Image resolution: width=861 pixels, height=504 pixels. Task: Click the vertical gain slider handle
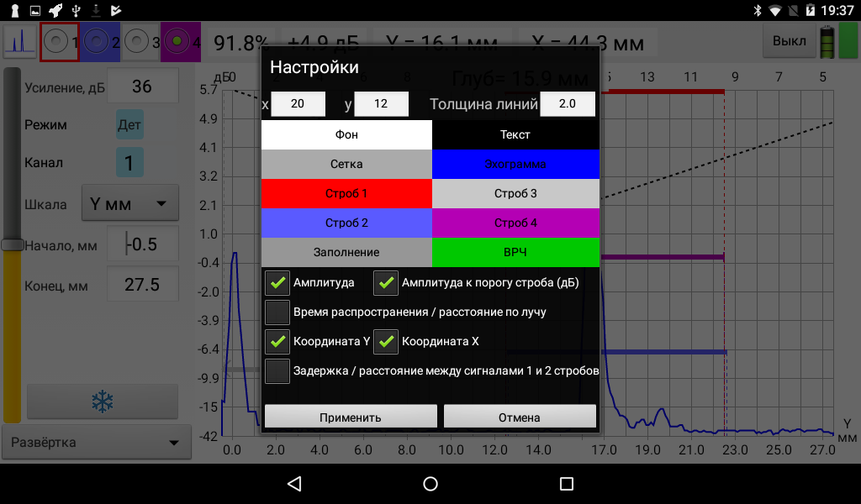(x=12, y=244)
